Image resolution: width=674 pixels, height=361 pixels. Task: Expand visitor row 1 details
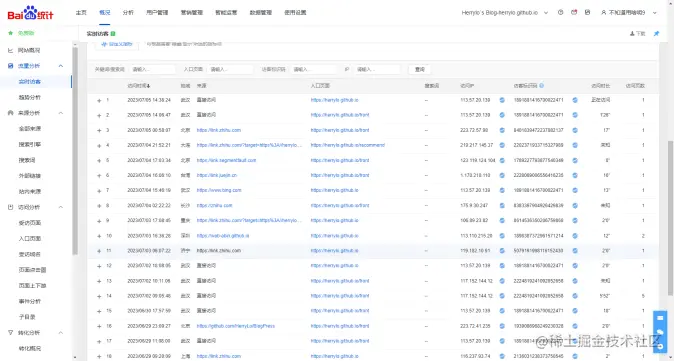pyautogui.click(x=99, y=100)
